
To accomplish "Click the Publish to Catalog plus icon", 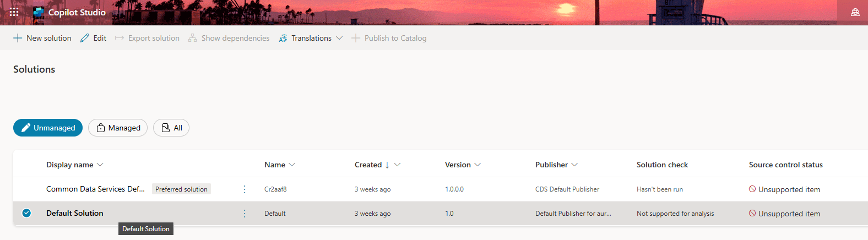I will pos(356,38).
